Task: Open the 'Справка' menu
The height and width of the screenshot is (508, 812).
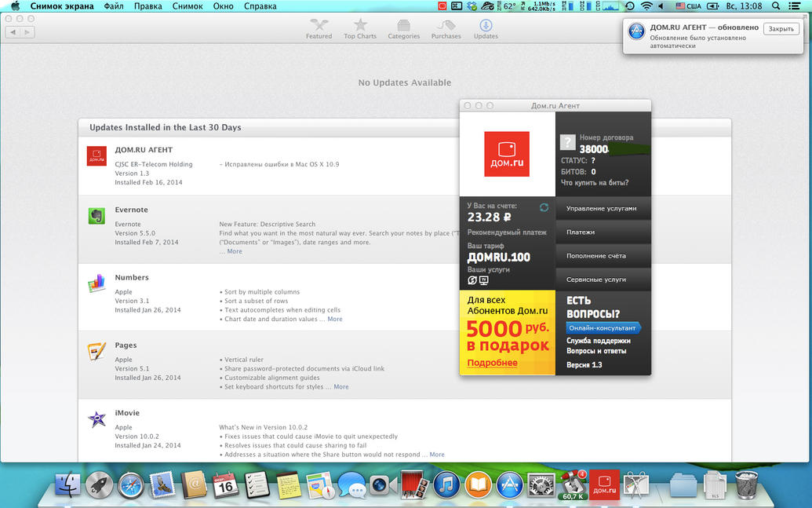Action: (260, 6)
